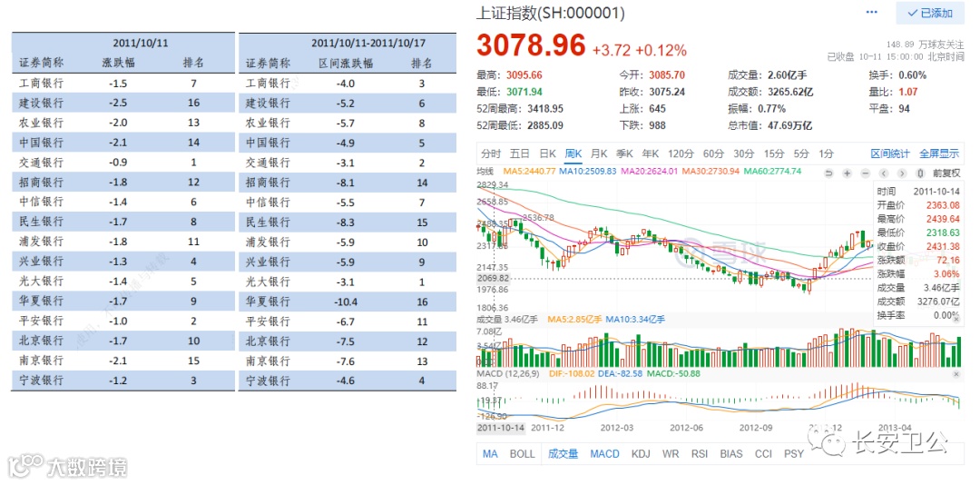The width and height of the screenshot is (980, 485).
Task: Switch to the 季K tab
Action: pyautogui.click(x=624, y=153)
